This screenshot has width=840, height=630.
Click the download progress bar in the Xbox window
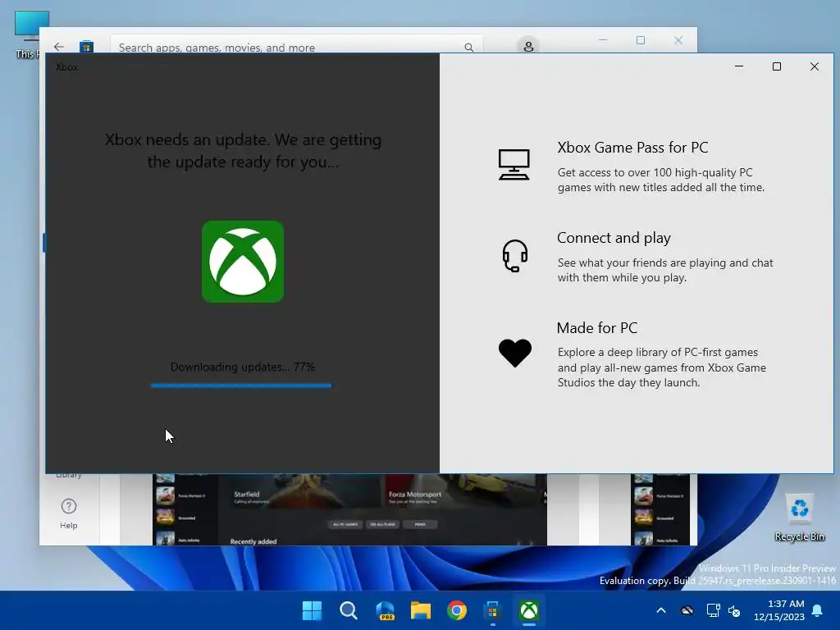coord(241,386)
